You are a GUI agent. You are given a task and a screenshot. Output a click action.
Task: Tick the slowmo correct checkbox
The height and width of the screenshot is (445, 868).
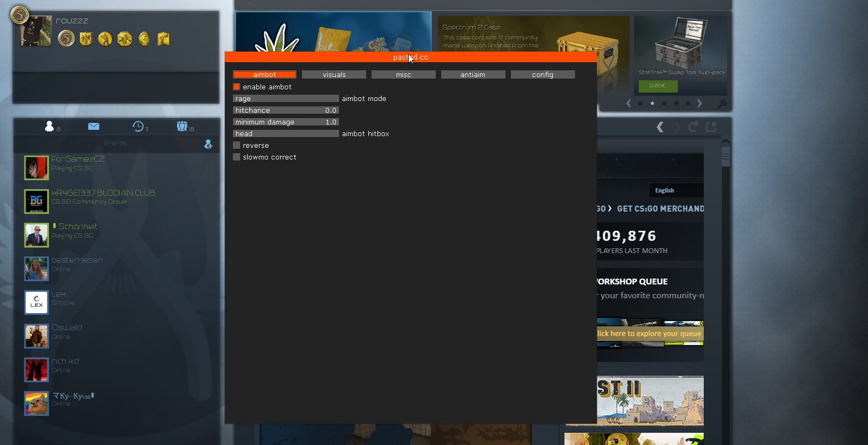click(x=237, y=157)
